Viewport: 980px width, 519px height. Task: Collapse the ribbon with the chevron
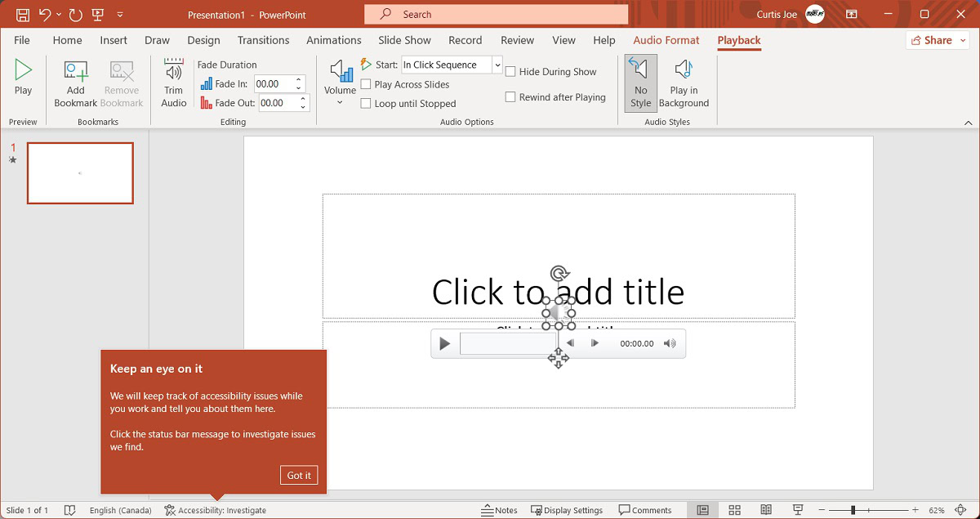[968, 123]
